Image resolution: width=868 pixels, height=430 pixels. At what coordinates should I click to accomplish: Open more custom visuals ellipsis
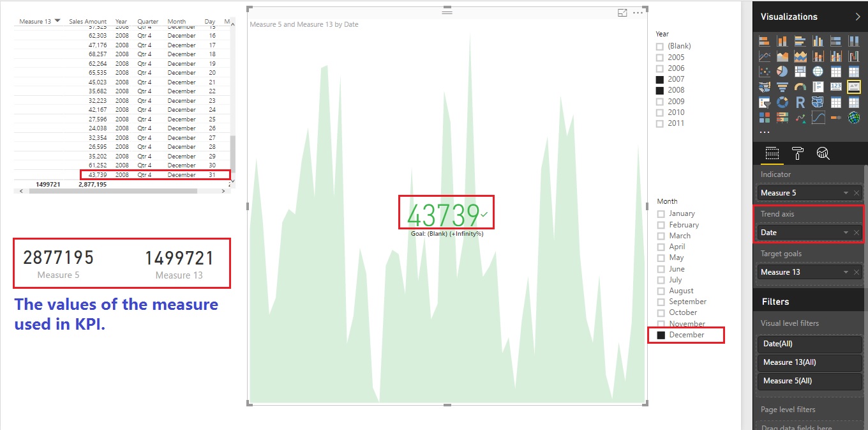pyautogui.click(x=765, y=132)
